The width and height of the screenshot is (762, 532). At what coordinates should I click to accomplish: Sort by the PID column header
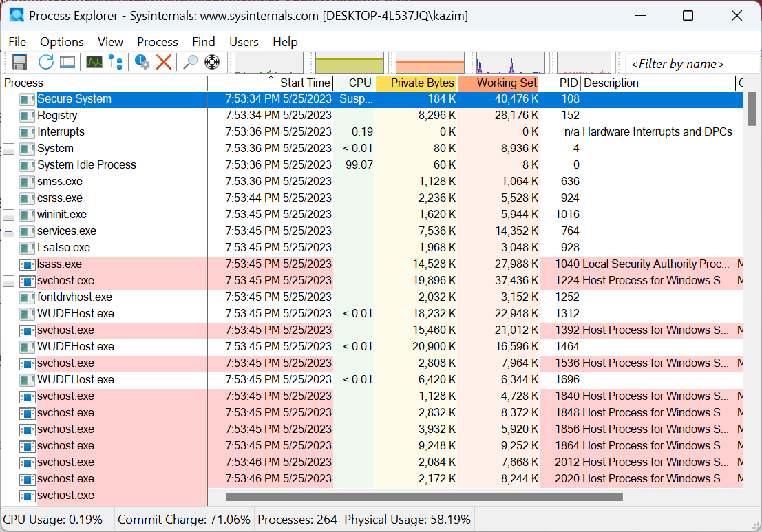click(561, 83)
